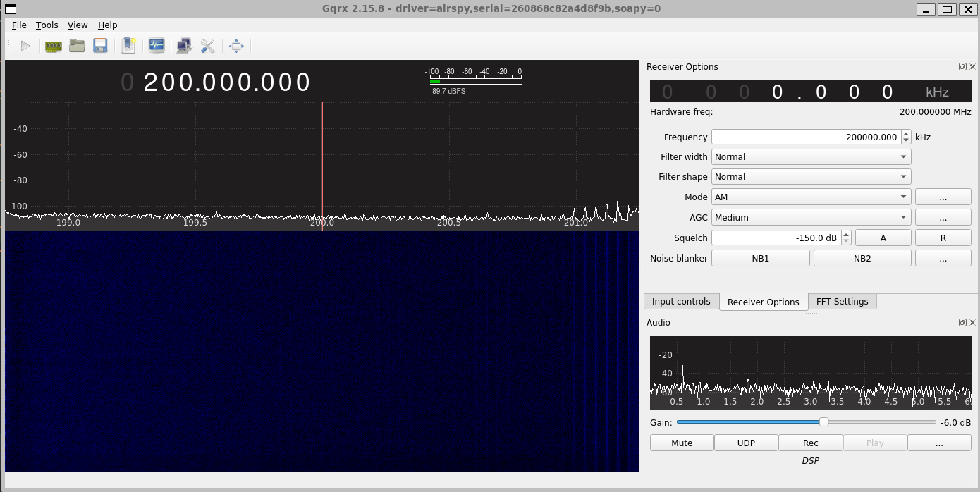The width and height of the screenshot is (980, 492).
Task: Save settings with the floppy disk icon
Action: click(100, 46)
